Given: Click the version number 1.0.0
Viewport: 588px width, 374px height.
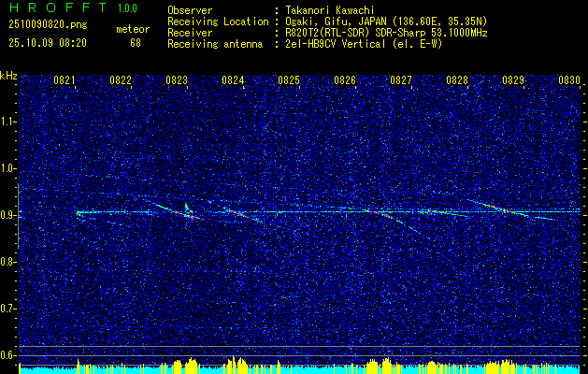Looking at the screenshot, I should (127, 7).
